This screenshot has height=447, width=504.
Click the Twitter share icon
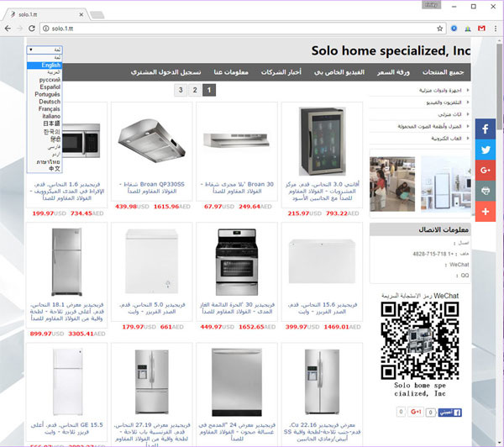point(485,150)
